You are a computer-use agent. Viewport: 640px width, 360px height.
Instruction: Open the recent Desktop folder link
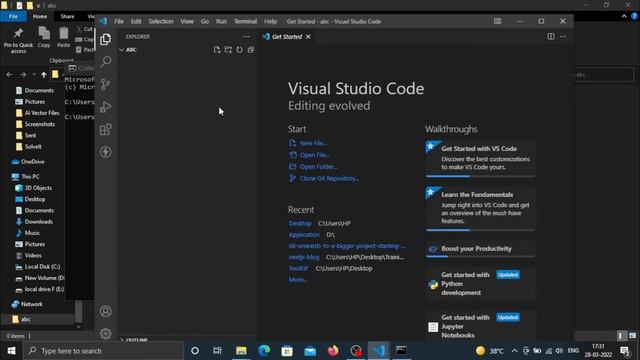(x=300, y=223)
